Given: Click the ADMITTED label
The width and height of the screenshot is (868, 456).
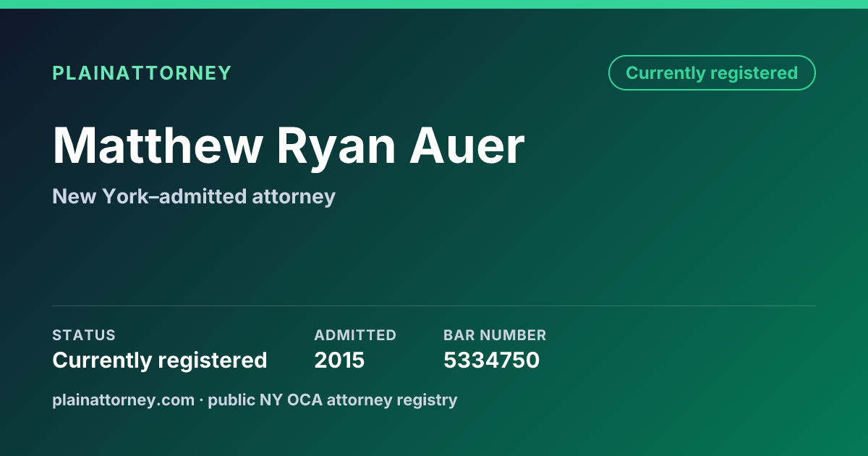Looking at the screenshot, I should pyautogui.click(x=355, y=335).
